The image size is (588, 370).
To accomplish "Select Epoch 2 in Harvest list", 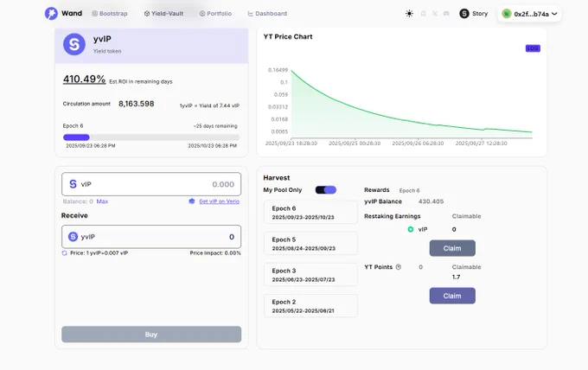I will point(310,305).
